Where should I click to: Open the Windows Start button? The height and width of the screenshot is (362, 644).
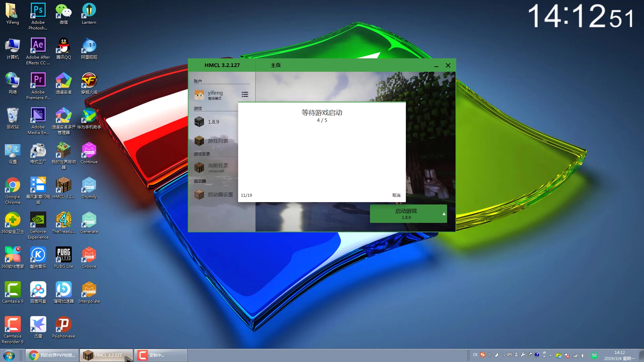pyautogui.click(x=9, y=355)
